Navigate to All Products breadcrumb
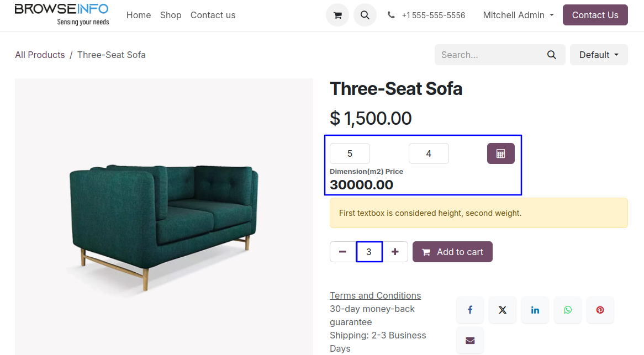Viewport: 644px width, 355px height. click(x=40, y=55)
